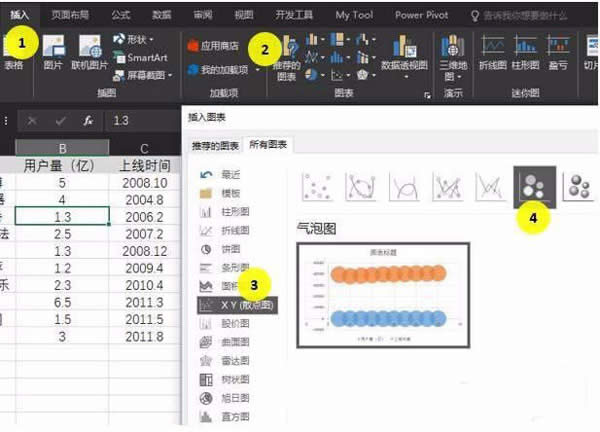Select scatter with straight lines subtype
Screen dimensions: 600x432
[x=491, y=187]
